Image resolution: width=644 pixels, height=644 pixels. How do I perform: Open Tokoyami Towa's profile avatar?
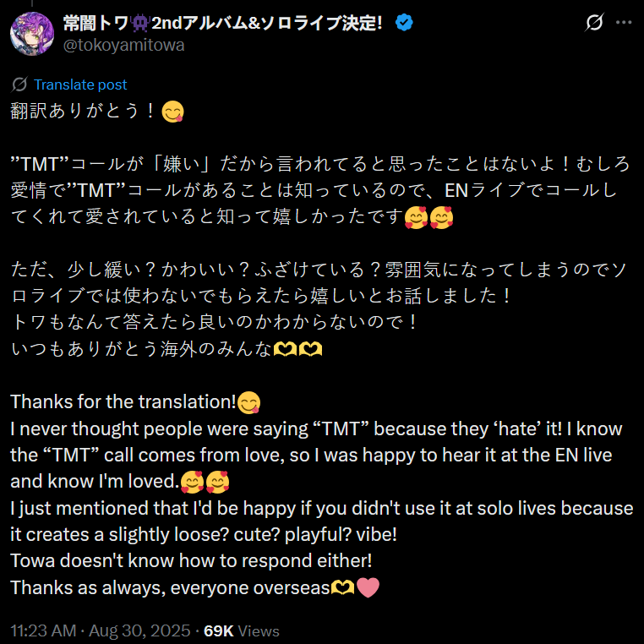[x=32, y=34]
